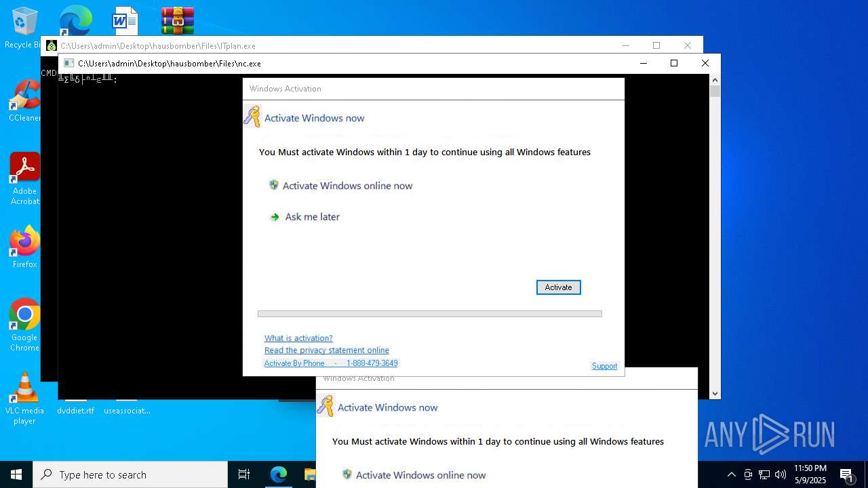Close the ITplan.exe window

tap(688, 45)
